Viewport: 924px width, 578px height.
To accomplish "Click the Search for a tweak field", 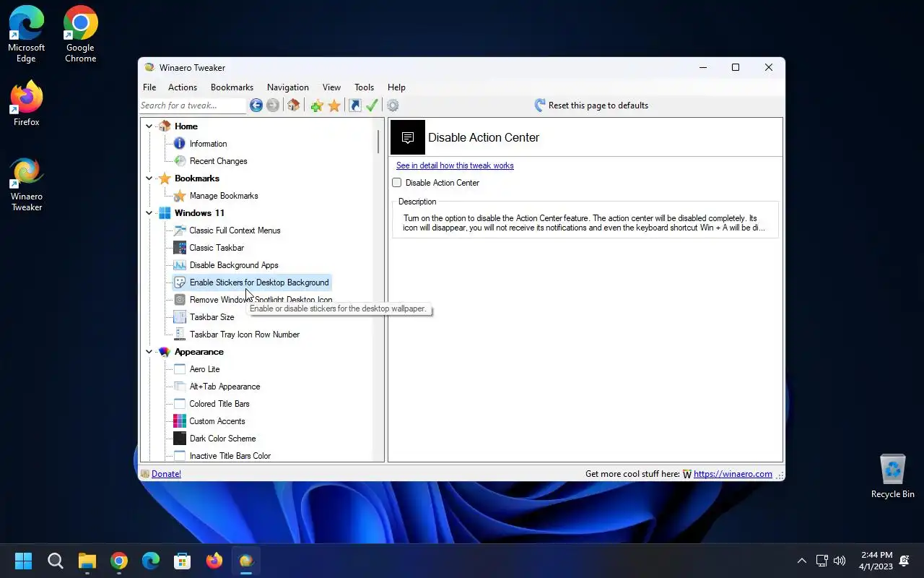I will click(x=193, y=105).
